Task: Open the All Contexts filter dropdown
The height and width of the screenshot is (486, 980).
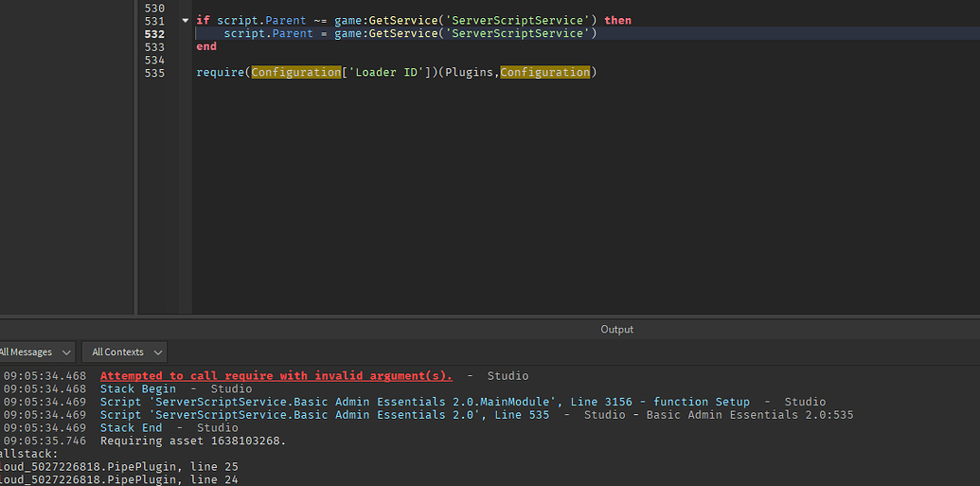Action: click(x=124, y=352)
